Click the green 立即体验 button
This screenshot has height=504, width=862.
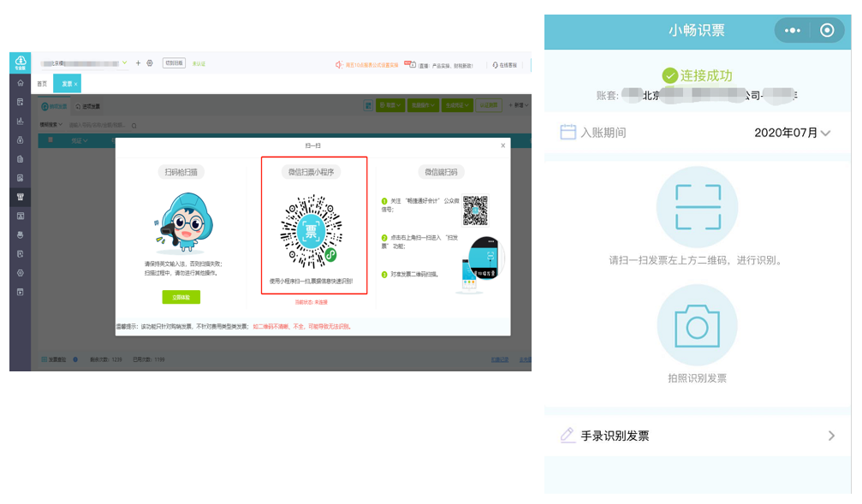point(181,297)
